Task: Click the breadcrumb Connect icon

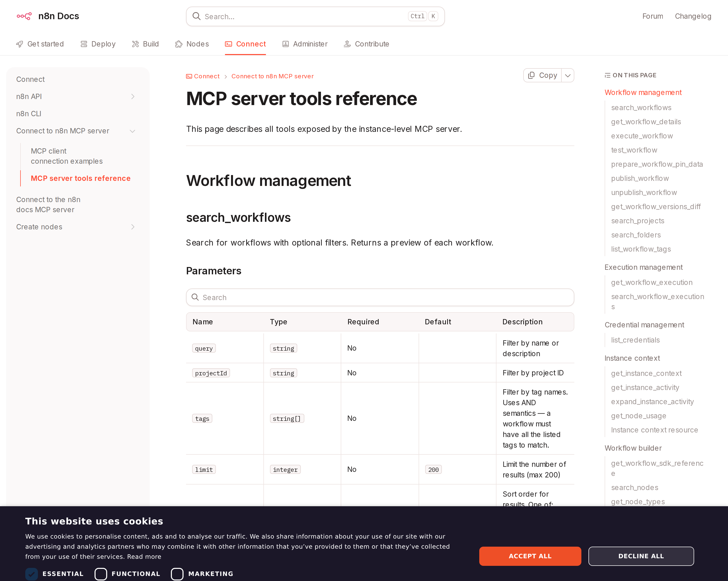Action: [189, 76]
